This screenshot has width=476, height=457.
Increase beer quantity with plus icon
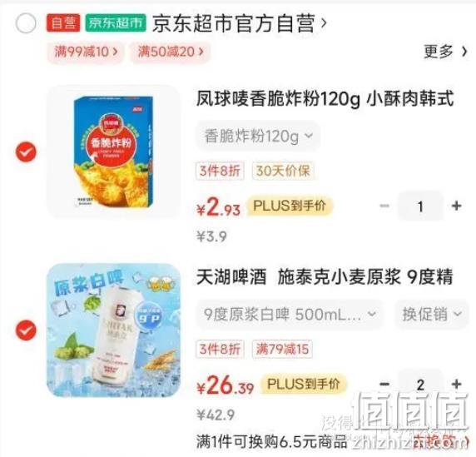456,384
